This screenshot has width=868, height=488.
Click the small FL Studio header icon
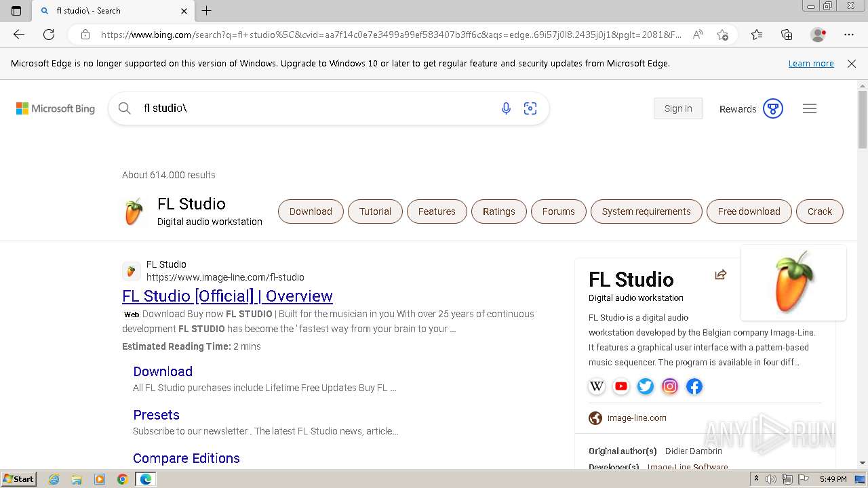pyautogui.click(x=134, y=212)
